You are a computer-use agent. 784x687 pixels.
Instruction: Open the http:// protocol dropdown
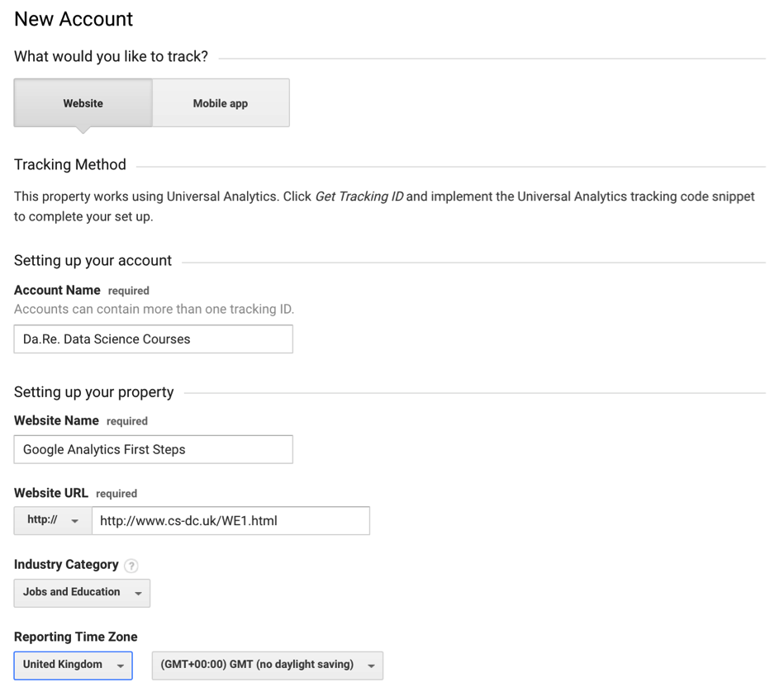tap(53, 521)
